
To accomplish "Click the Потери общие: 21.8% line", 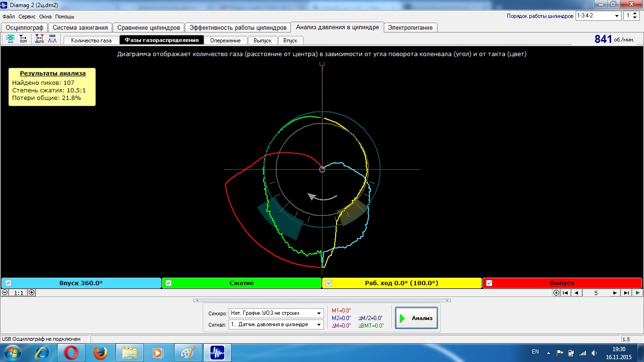I will pyautogui.click(x=47, y=98).
